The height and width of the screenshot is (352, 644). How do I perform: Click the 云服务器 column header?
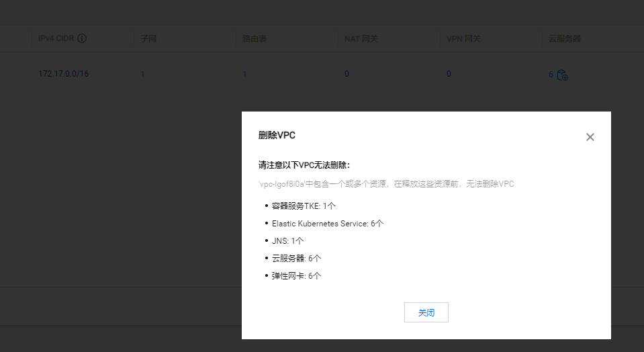[x=565, y=38]
